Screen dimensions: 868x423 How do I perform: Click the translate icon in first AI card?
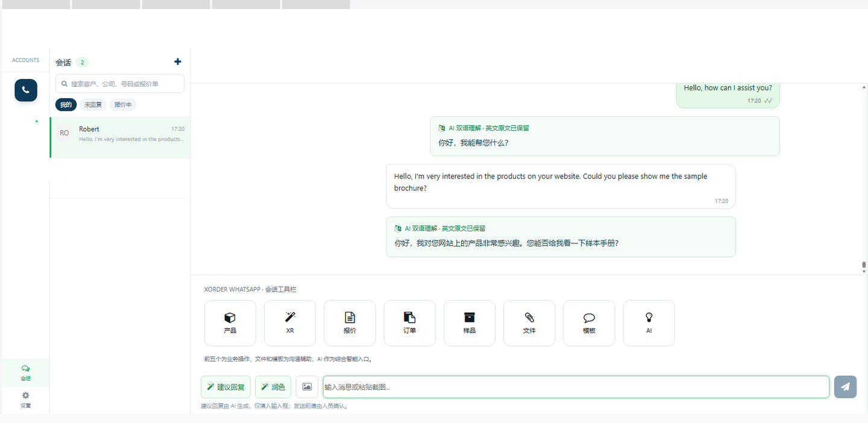(x=442, y=128)
